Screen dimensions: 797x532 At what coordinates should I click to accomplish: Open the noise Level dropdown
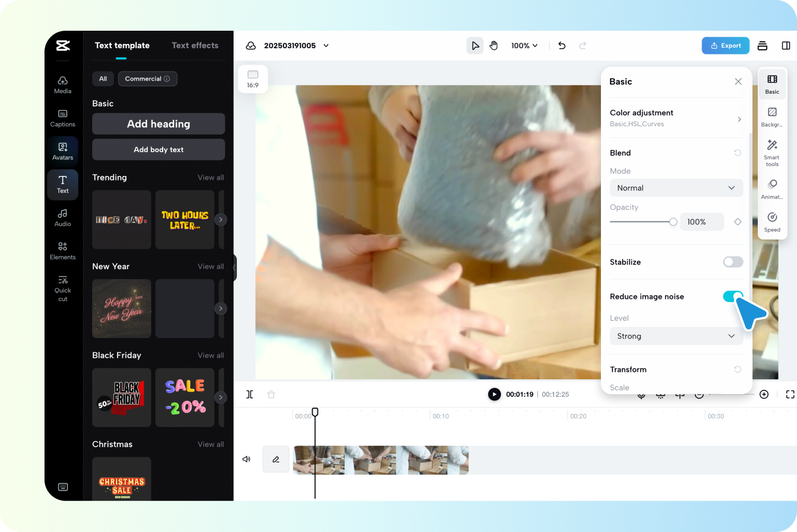click(677, 336)
